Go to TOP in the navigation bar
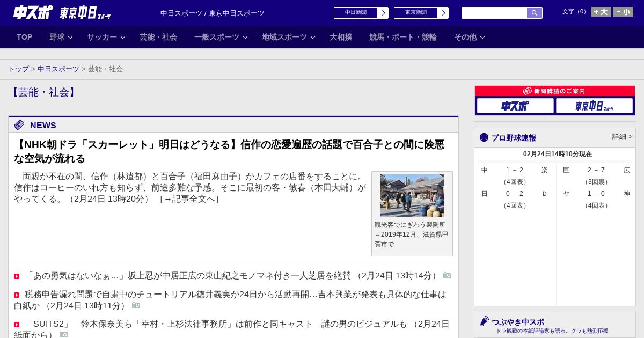644x338 pixels. [25, 37]
